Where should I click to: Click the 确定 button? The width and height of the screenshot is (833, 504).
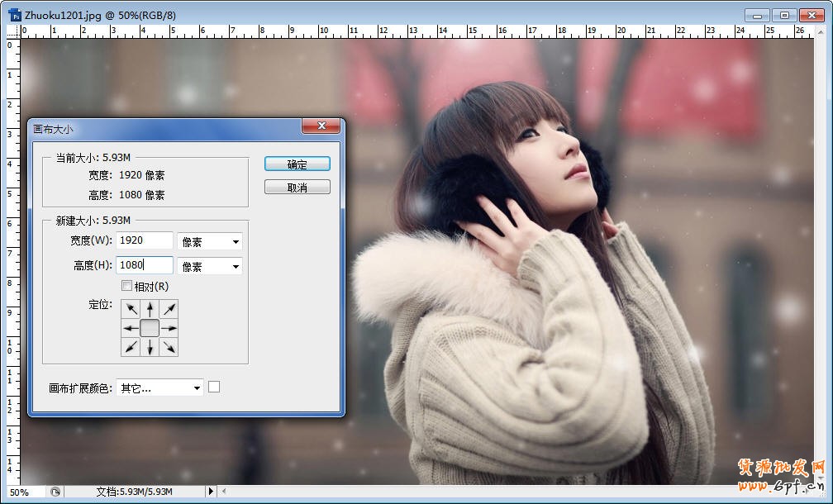297,164
